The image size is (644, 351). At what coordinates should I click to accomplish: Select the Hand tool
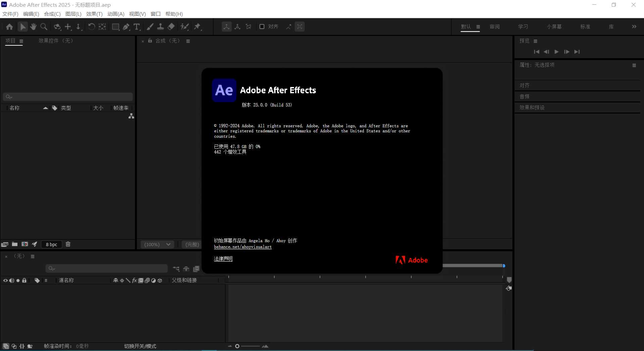coord(33,27)
